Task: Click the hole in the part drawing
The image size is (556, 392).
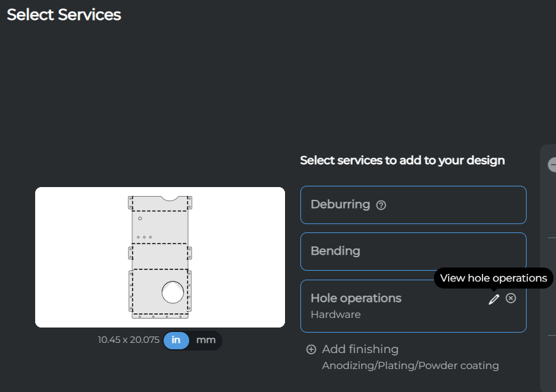Action: [171, 292]
